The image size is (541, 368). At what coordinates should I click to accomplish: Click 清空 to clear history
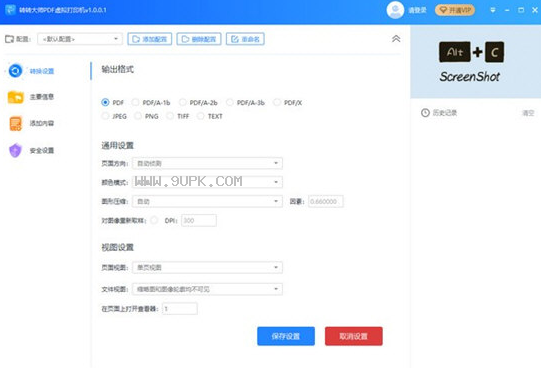tap(528, 113)
